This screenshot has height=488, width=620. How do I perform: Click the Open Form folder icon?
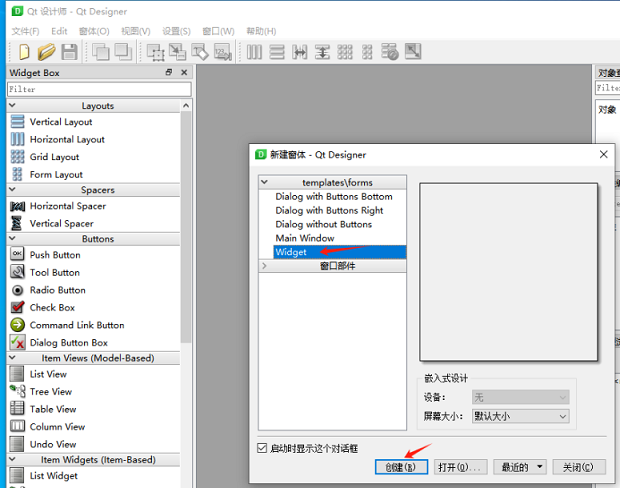47,52
